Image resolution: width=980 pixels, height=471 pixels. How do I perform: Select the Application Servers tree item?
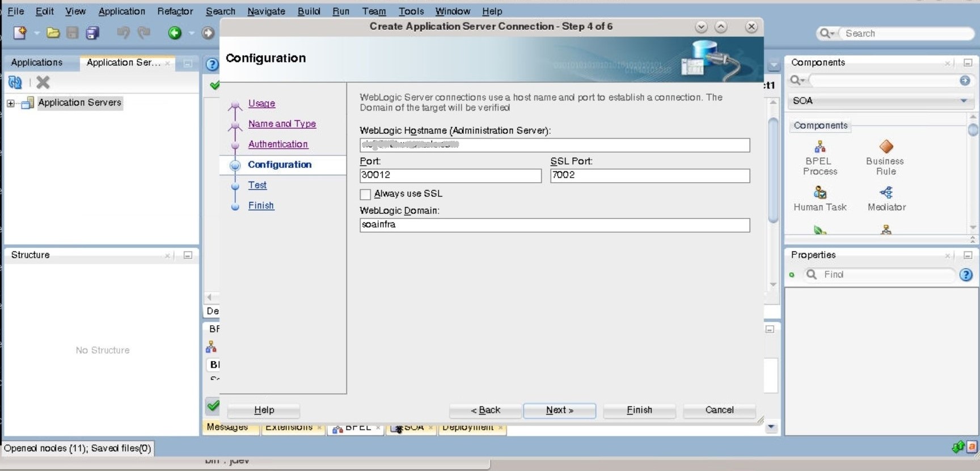pos(79,103)
